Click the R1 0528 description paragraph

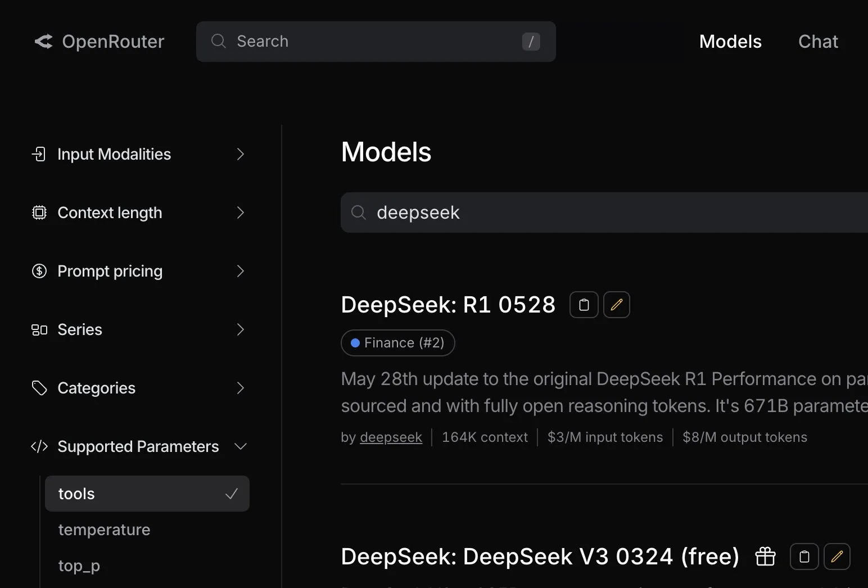604,392
